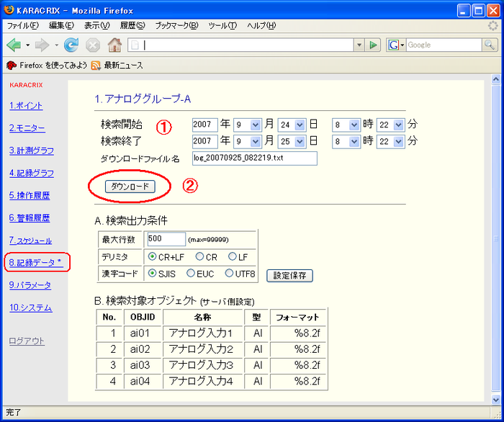
Task: Select the SJIS kanji code option
Action: [152, 273]
